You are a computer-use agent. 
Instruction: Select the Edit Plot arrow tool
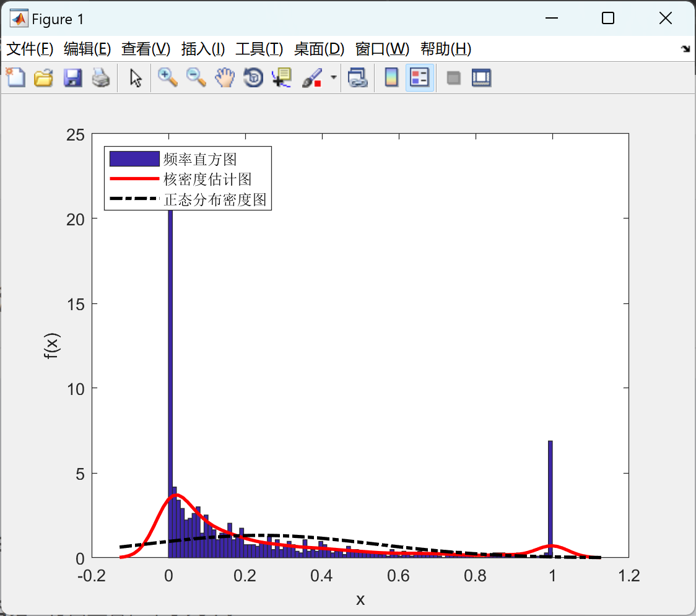136,77
